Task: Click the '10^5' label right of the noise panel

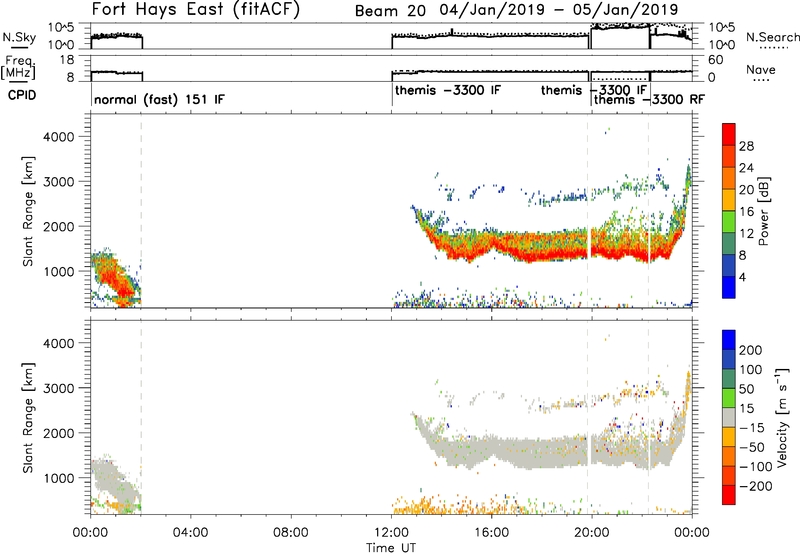Action: 721,27
